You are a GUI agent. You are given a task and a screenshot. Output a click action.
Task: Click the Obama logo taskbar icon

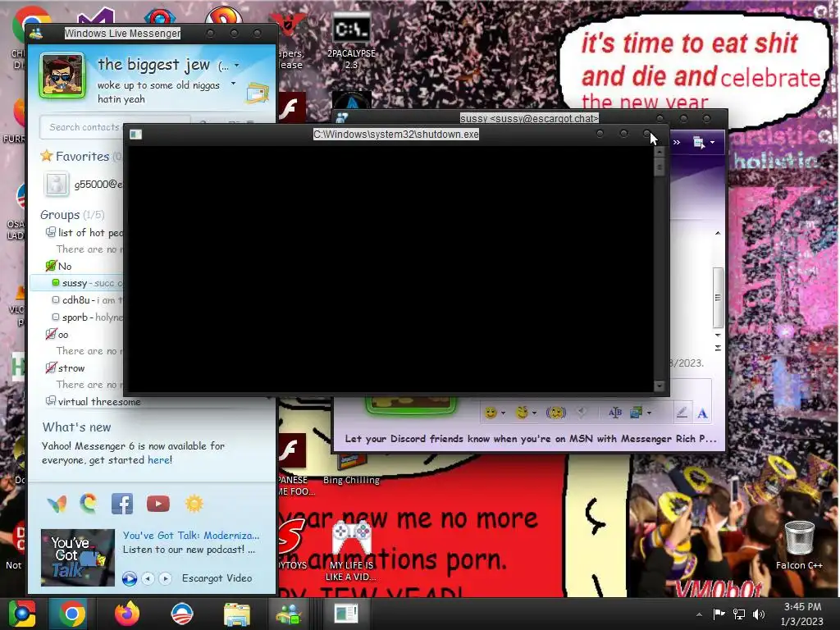[182, 614]
